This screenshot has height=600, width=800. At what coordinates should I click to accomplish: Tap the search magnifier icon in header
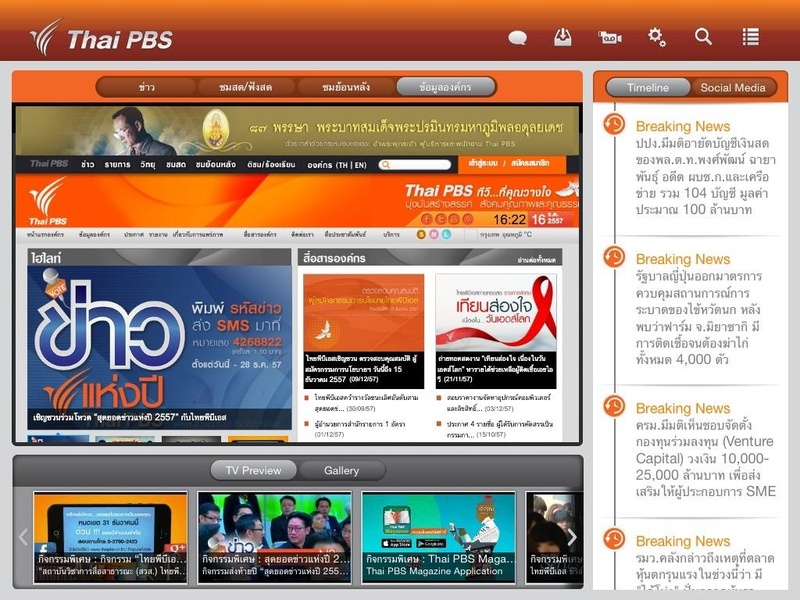pyautogui.click(x=703, y=37)
